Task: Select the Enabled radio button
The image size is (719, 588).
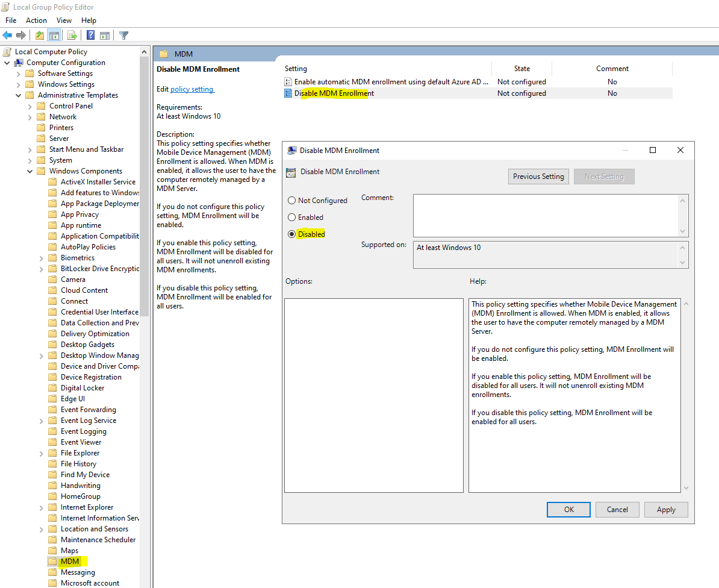Action: (x=292, y=217)
